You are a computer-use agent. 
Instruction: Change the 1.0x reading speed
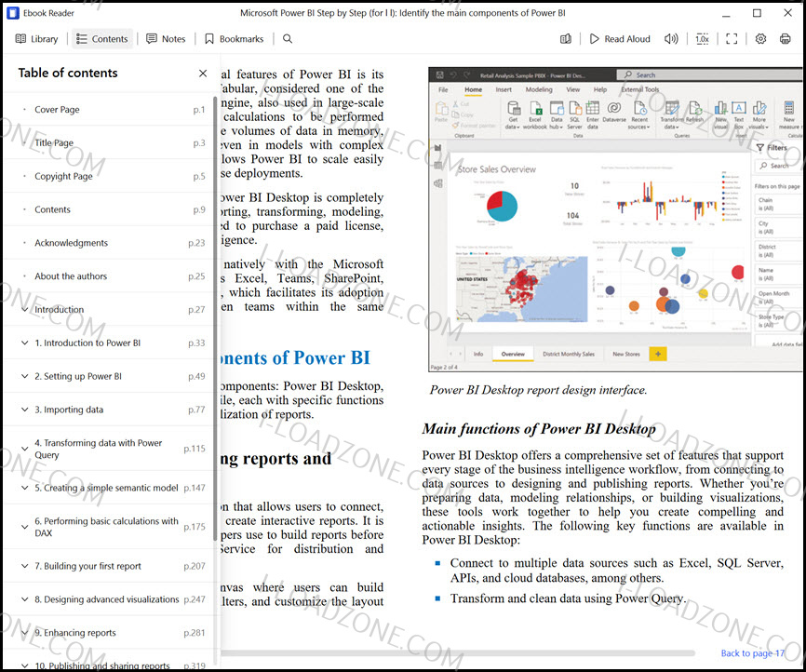(702, 38)
